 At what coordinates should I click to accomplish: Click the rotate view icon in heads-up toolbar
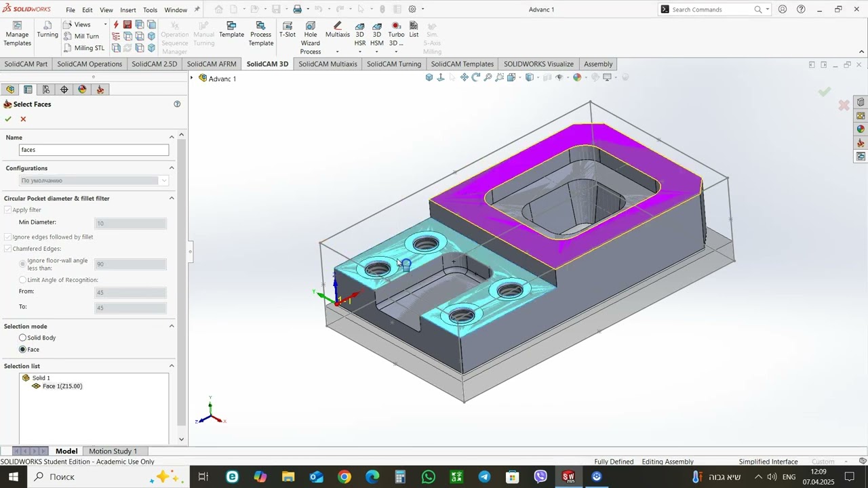point(475,77)
